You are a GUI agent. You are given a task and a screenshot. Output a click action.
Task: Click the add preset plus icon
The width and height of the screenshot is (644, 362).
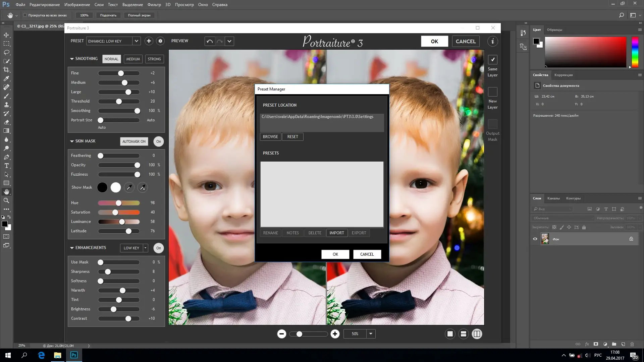click(149, 41)
